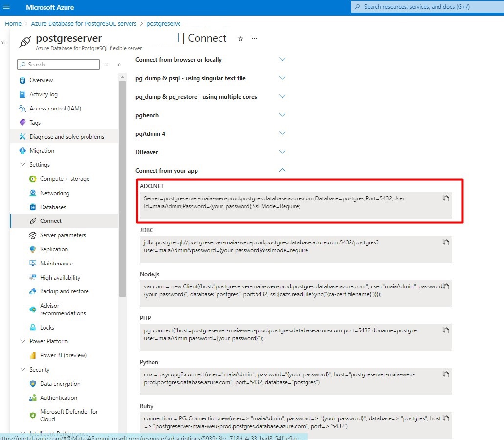This screenshot has height=440, width=504.
Task: Click the postgreserver breadcrumb link
Action: pyautogui.click(x=163, y=24)
